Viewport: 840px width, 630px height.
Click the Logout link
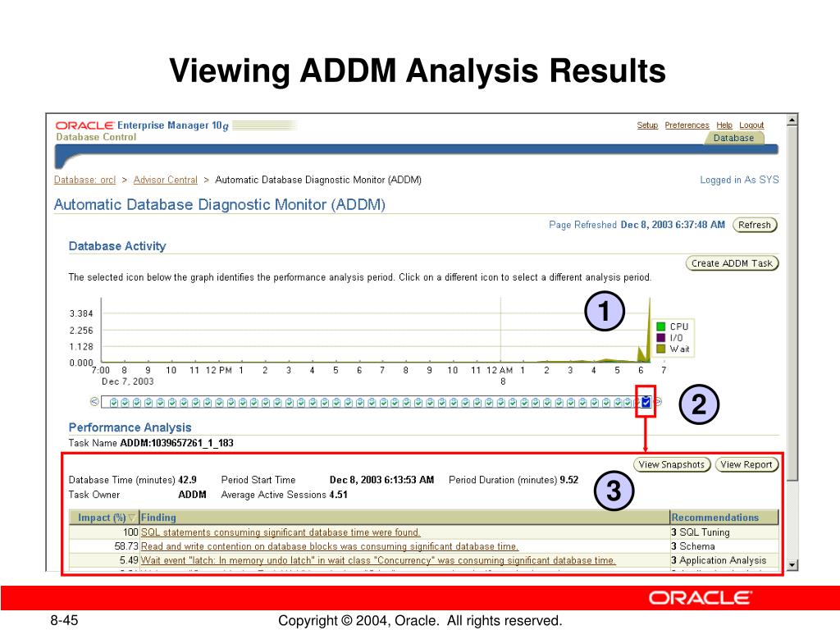(751, 125)
